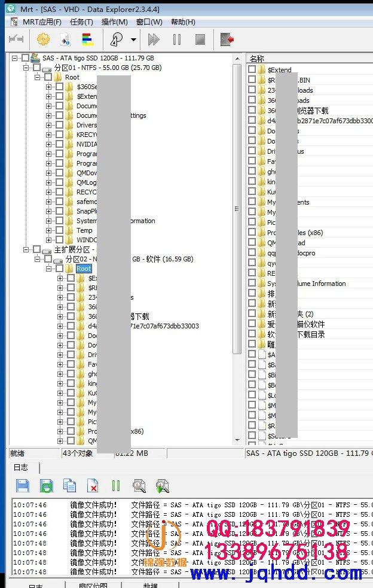The image size is (373, 588).
Task: Select the highlighted Root folder under 分区02
Action: pyautogui.click(x=84, y=269)
